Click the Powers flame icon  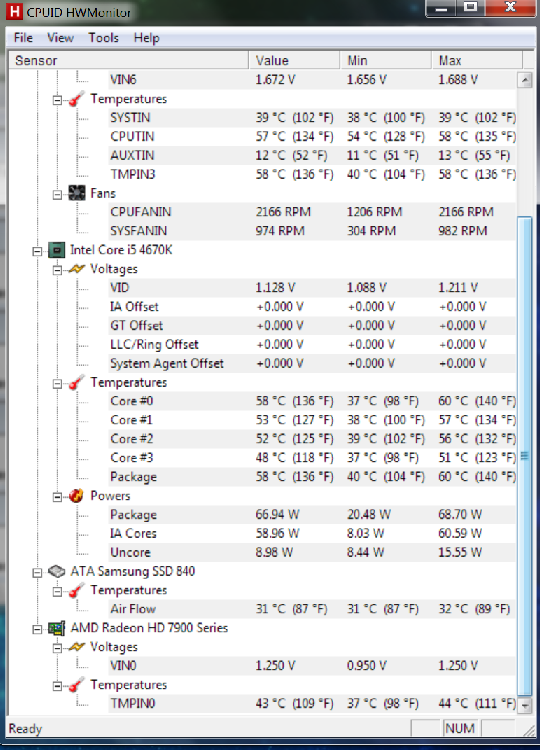(76, 496)
